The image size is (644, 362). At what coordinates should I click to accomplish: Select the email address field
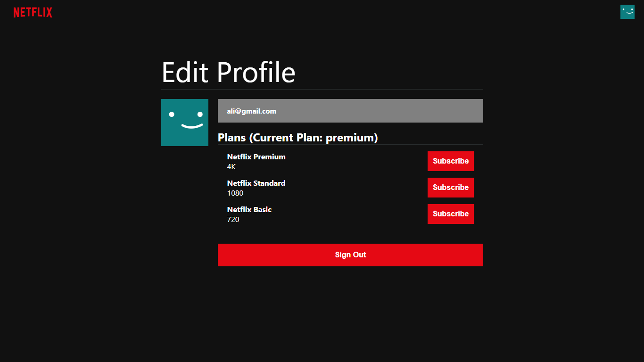[350, 111]
